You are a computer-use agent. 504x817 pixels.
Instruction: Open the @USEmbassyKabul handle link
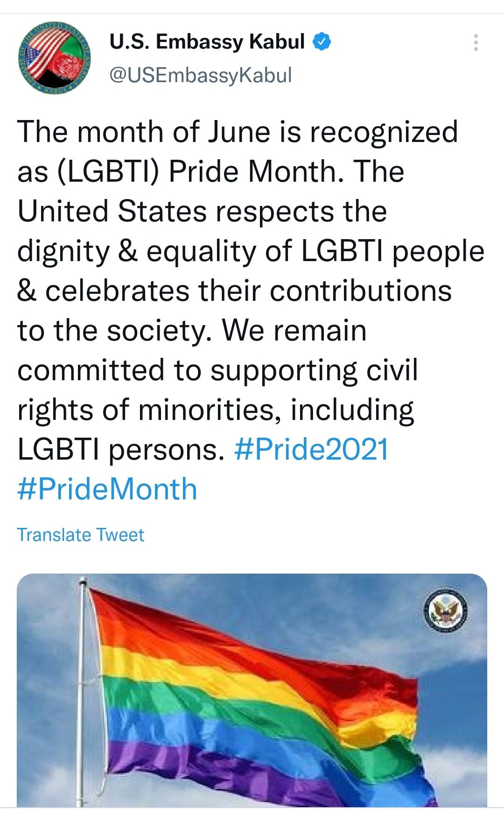[200, 75]
